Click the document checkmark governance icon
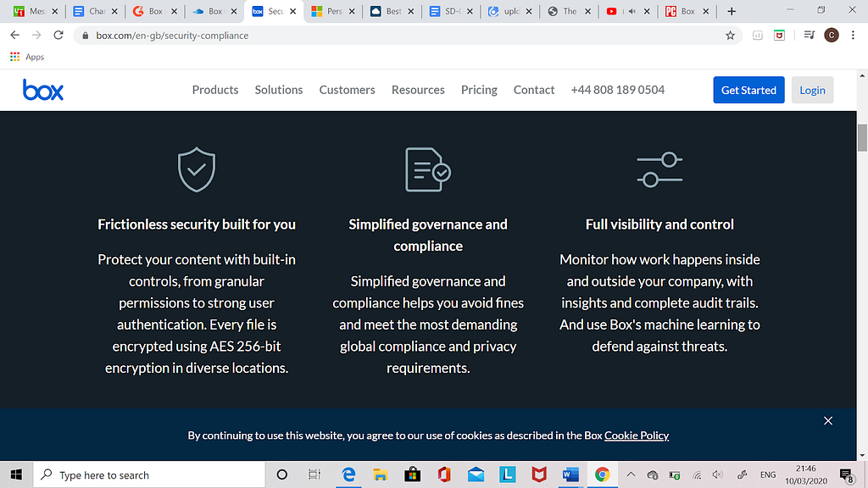Image resolution: width=868 pixels, height=488 pixels. point(428,169)
